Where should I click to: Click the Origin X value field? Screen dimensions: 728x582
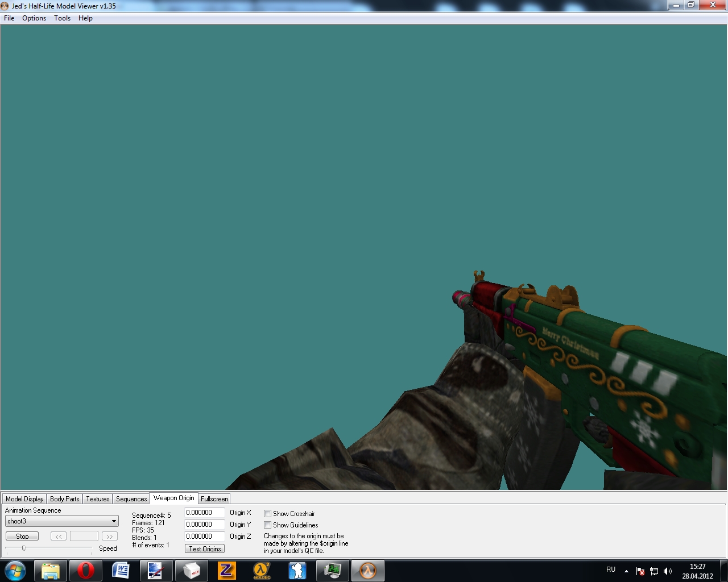(205, 513)
